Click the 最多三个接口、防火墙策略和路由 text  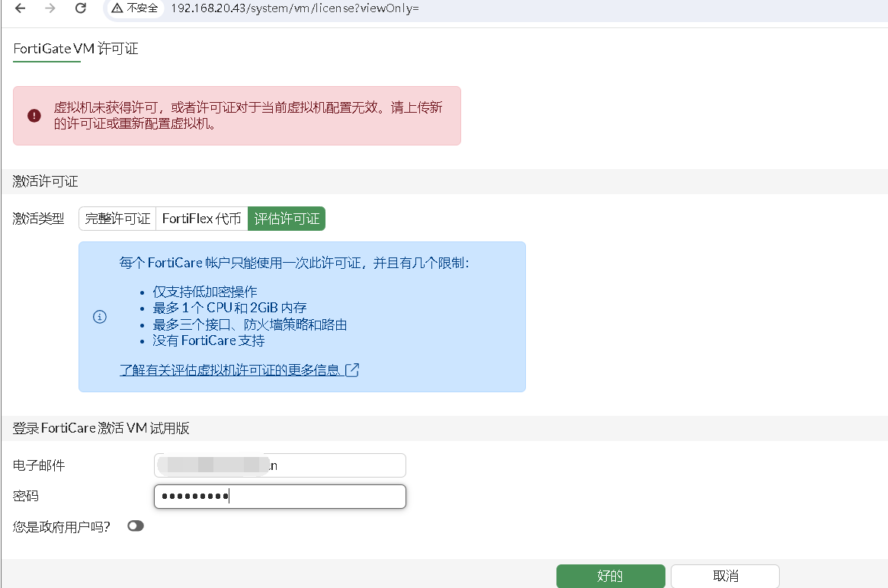[x=250, y=324]
